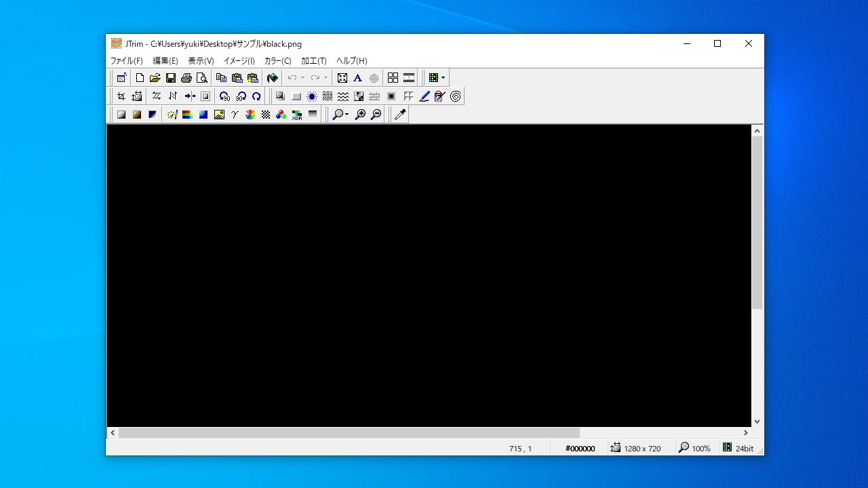Zoom out with the minus magnifier
Screen dimensions: 868x488
click(x=376, y=115)
